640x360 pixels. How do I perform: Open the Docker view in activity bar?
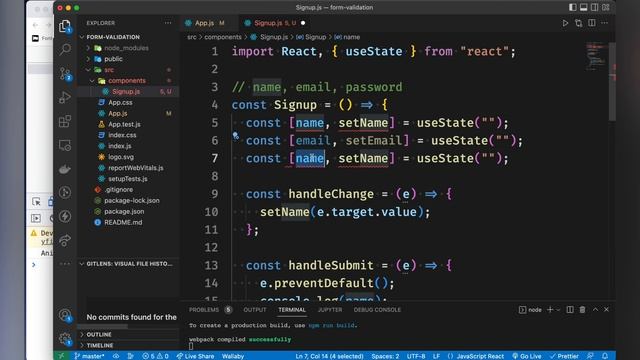[65, 169]
